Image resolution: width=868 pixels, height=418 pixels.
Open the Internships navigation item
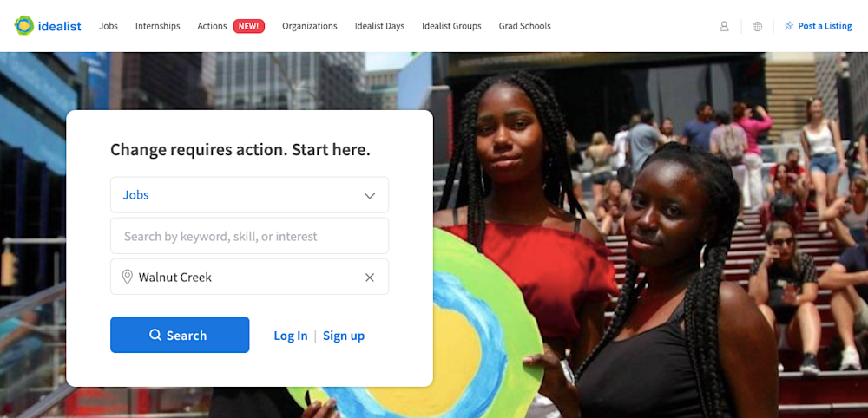pos(158,26)
